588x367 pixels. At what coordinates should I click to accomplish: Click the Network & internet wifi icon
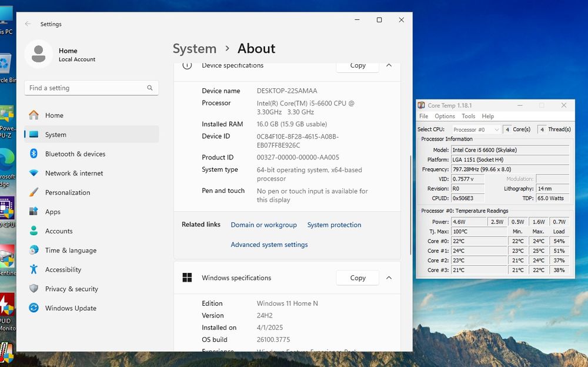point(34,173)
